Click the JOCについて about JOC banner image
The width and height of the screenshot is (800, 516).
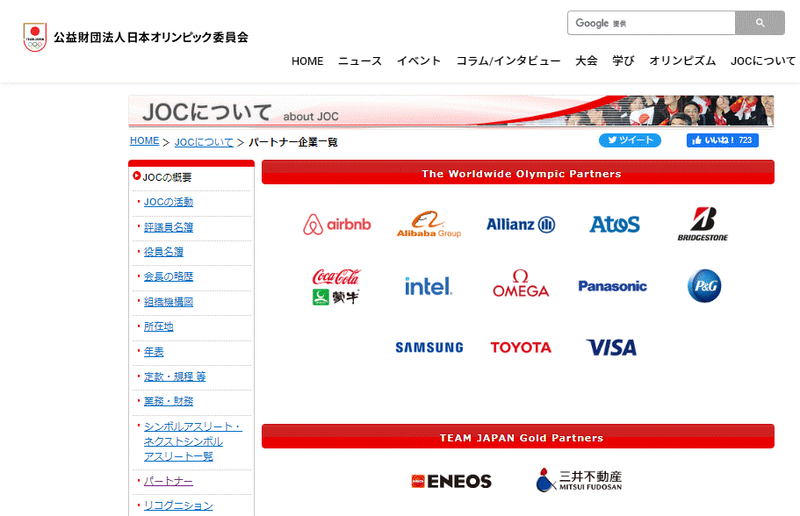pos(451,111)
